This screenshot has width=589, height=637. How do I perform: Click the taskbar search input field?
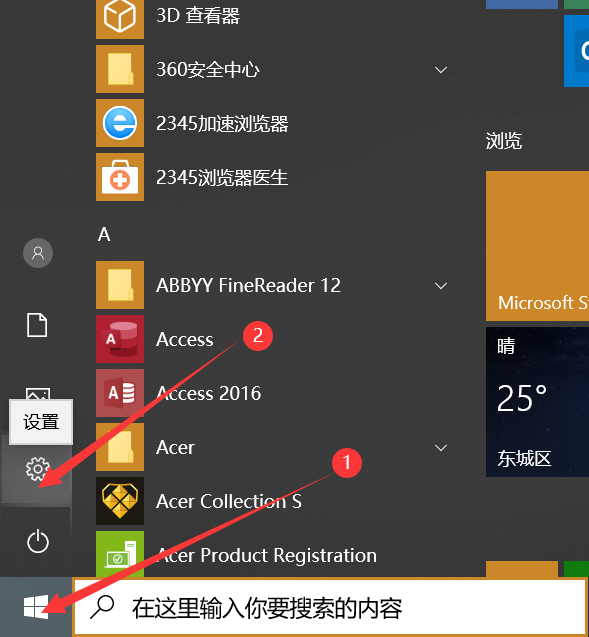tap(331, 607)
